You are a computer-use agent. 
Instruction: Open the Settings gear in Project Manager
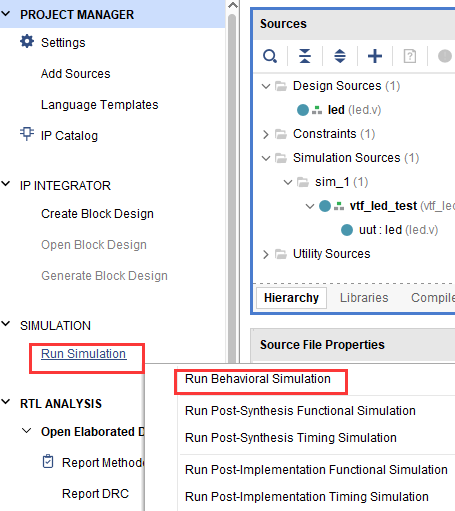tap(27, 42)
